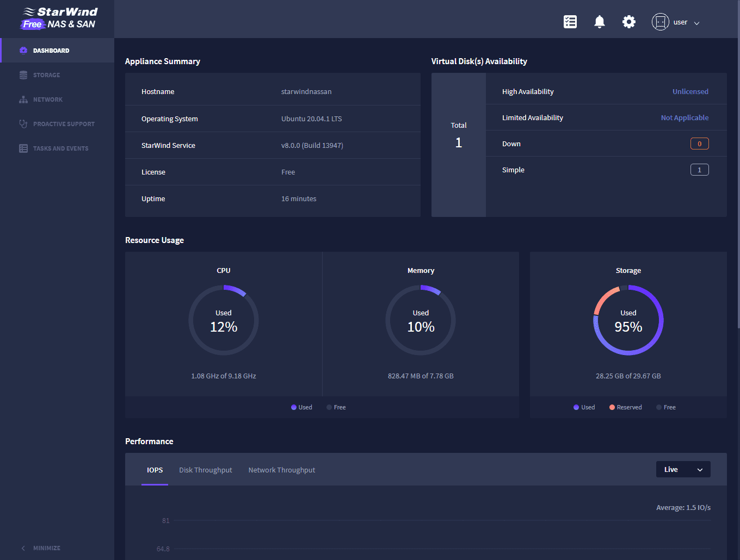The width and height of the screenshot is (740, 560).
Task: Toggle the Used legend under Storage chart
Action: tap(584, 407)
